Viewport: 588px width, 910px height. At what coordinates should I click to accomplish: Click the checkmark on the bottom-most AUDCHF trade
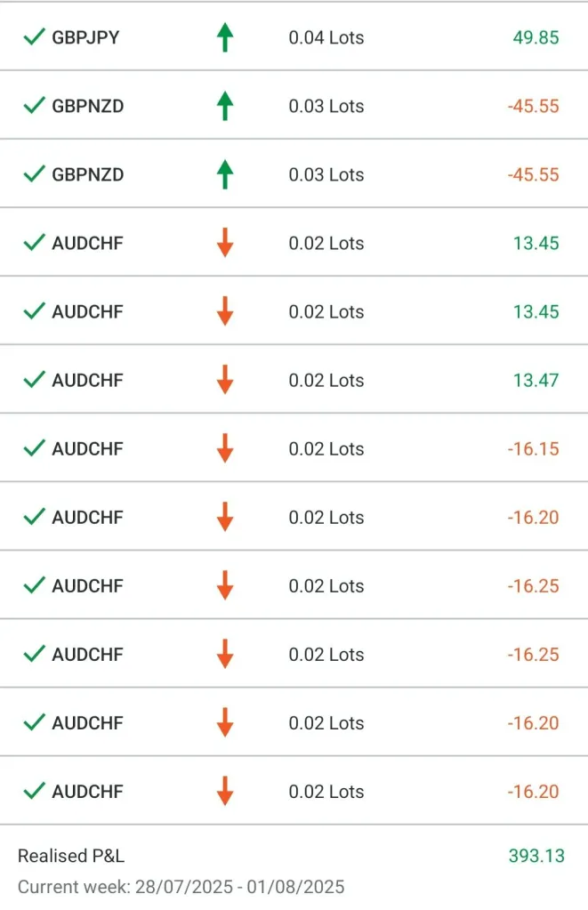[34, 791]
